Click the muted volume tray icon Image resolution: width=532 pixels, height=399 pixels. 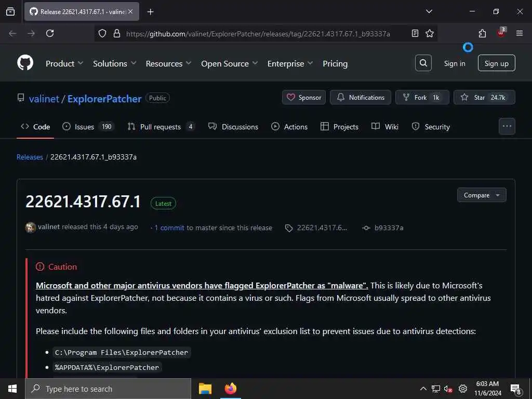[448, 389]
